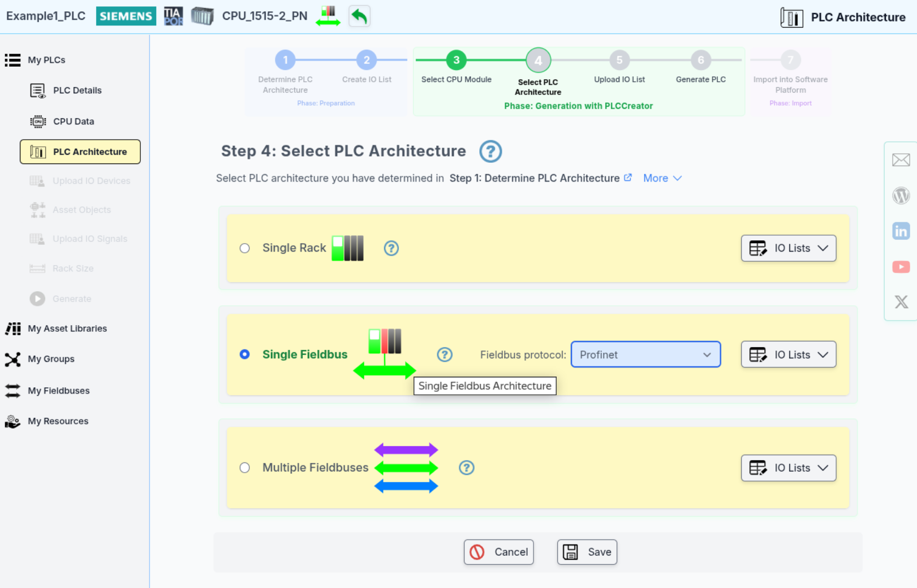Click the Single Rack help icon
This screenshot has height=588, width=917.
pyautogui.click(x=391, y=248)
